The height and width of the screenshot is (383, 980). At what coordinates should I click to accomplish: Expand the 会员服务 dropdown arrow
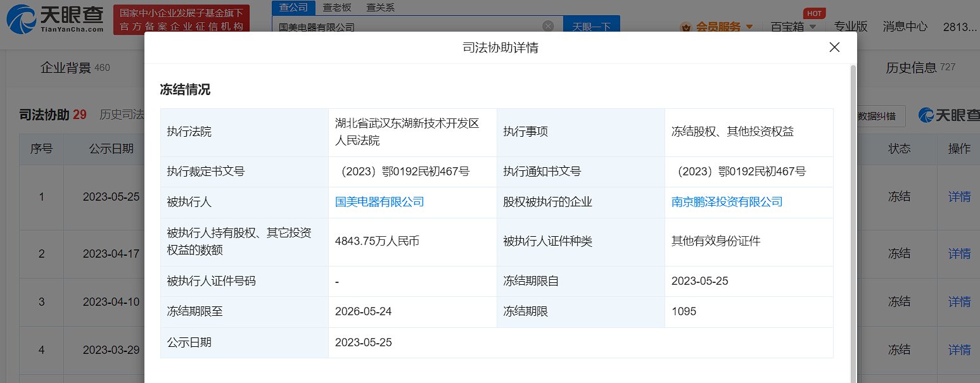point(749,27)
